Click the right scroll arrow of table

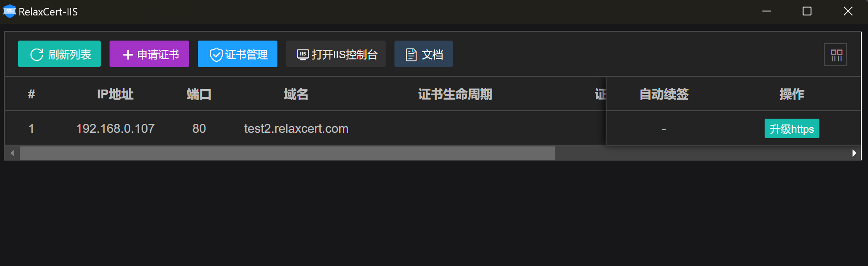point(854,153)
